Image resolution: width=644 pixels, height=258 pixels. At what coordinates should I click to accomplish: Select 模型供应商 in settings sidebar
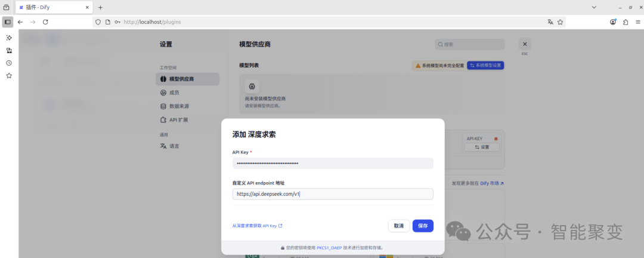188,79
